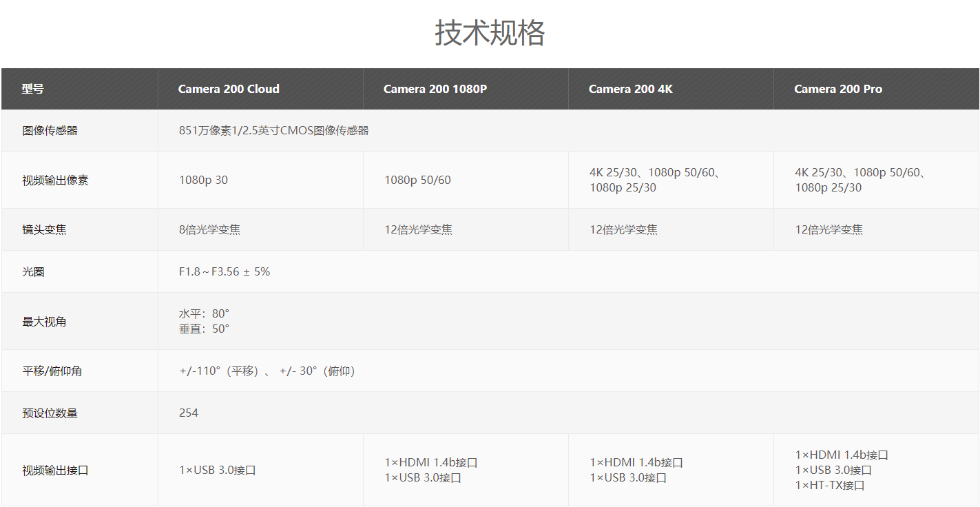This screenshot has width=980, height=507.
Task: Click the 视频输出像素 row label
Action: click(x=55, y=180)
